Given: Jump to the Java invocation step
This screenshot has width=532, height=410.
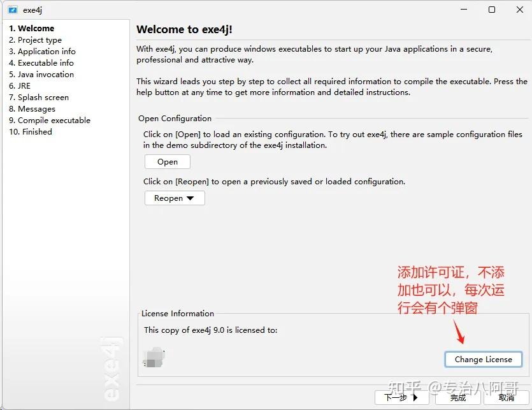Looking at the screenshot, I should coord(41,74).
